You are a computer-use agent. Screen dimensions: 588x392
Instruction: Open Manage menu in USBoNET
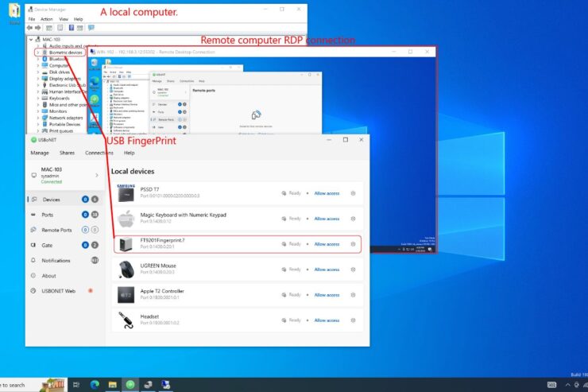(x=40, y=153)
